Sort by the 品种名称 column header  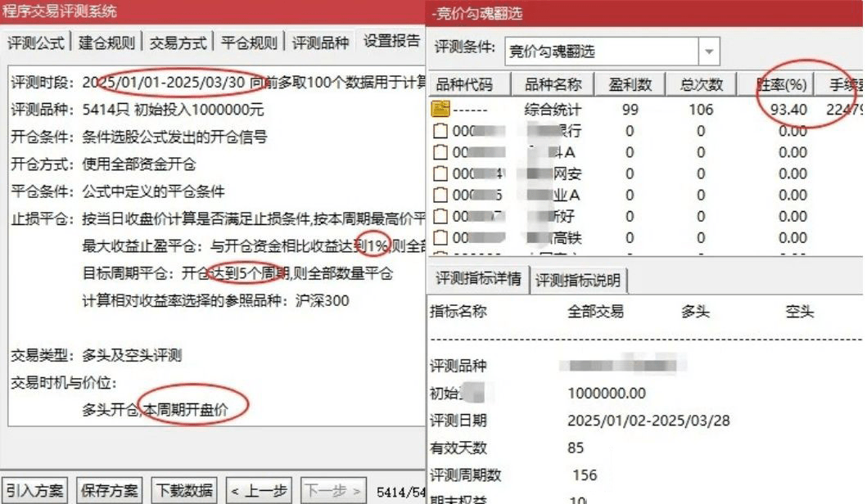tap(553, 84)
